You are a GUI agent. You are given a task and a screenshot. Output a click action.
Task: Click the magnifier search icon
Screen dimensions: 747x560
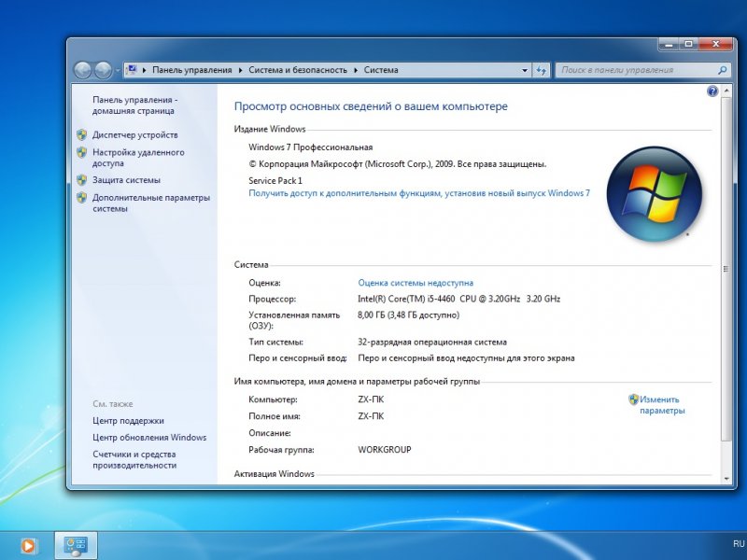tap(722, 70)
